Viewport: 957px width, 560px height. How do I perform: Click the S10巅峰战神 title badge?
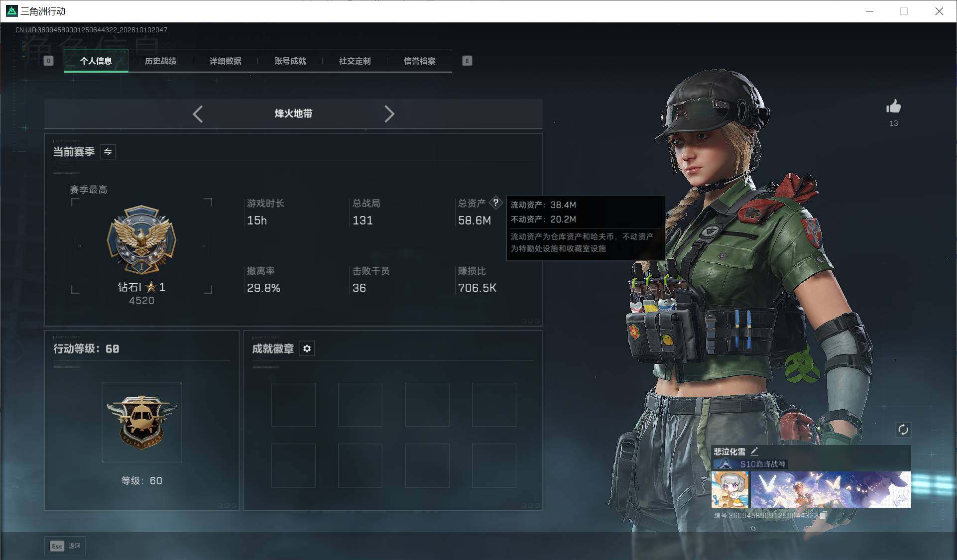point(750,464)
